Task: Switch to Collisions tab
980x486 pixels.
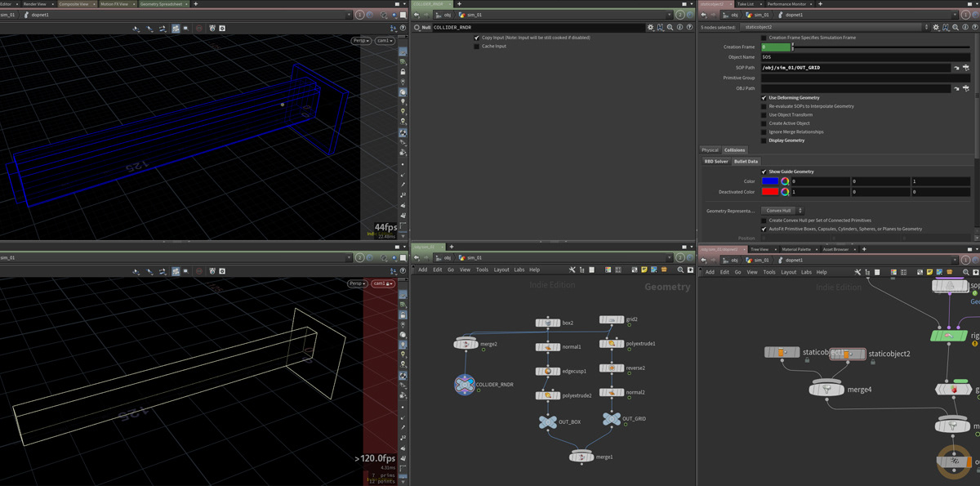Action: pos(735,150)
